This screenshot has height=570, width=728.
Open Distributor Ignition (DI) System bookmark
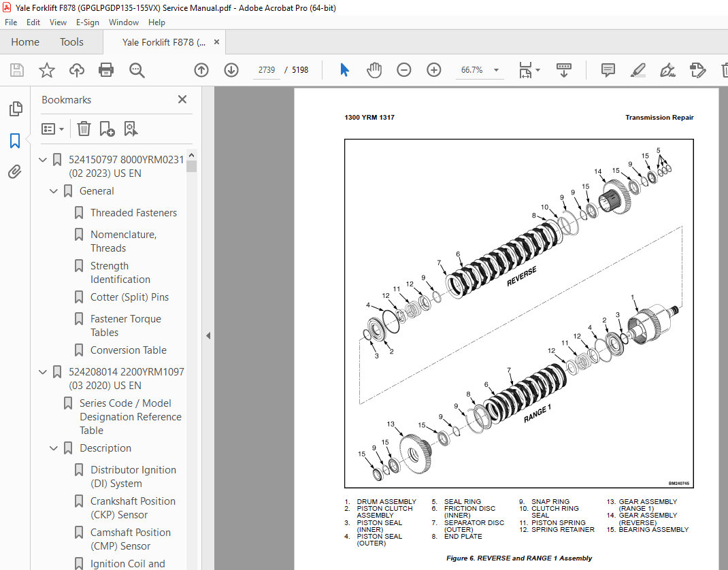pos(133,477)
